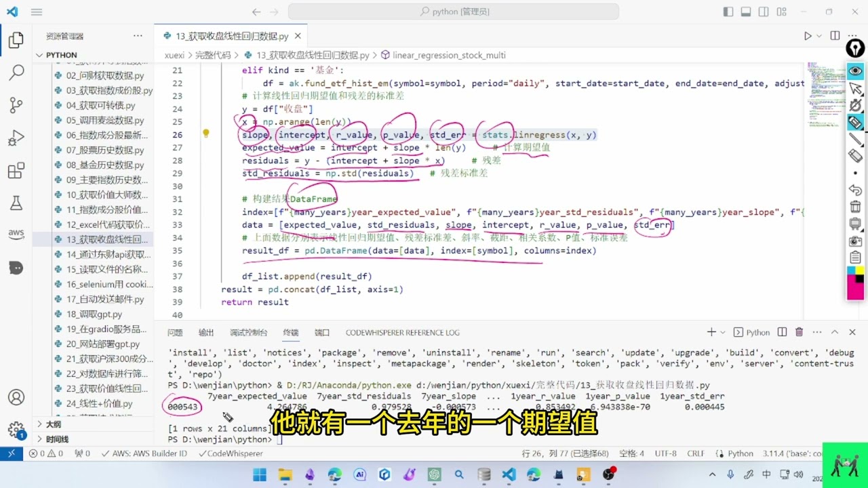Select the arrow cursor tool in annotation toolbar
The width and height of the screenshot is (868, 488).
pyautogui.click(x=856, y=88)
